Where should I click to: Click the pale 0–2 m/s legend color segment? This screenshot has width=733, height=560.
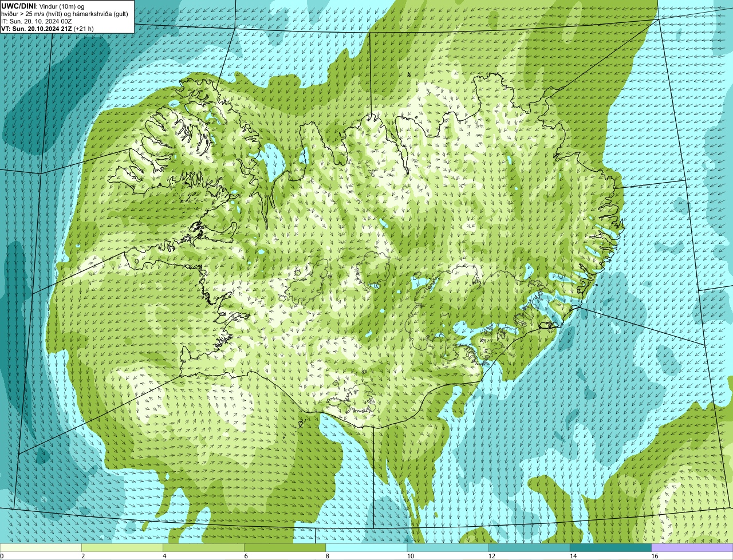tap(41, 547)
